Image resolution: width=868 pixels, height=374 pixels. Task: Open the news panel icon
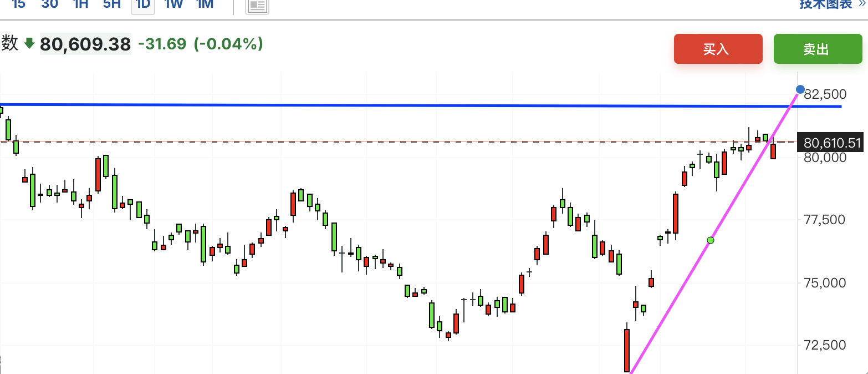257,6
